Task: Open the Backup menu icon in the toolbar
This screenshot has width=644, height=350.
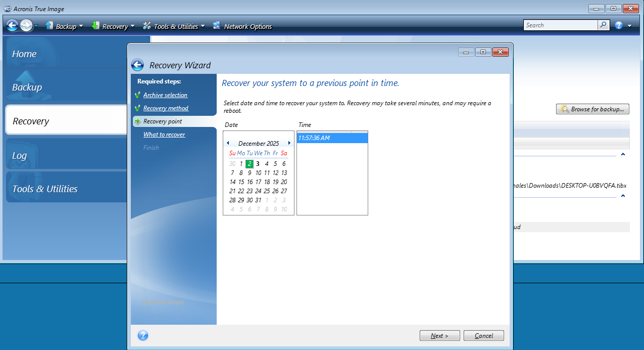Action: [49, 25]
